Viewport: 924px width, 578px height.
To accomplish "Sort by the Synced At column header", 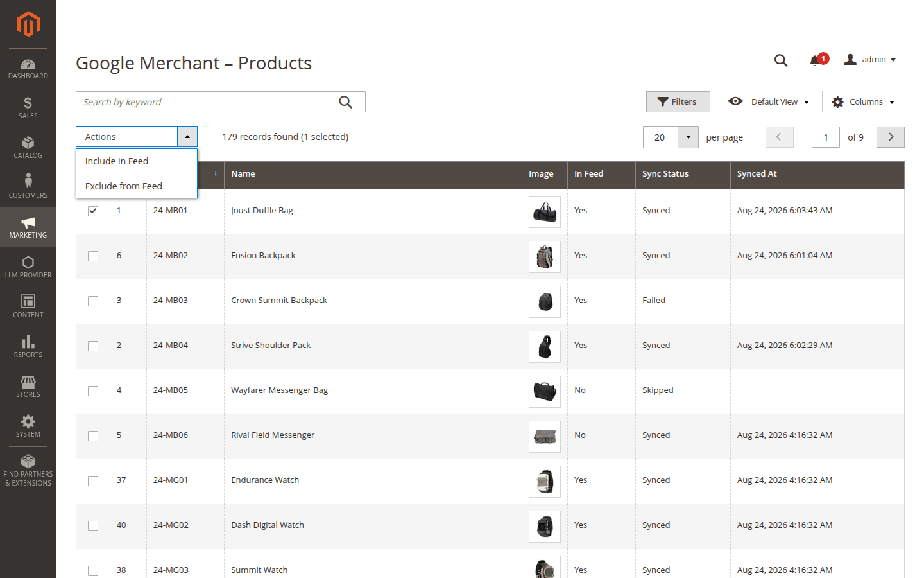I will (x=817, y=174).
